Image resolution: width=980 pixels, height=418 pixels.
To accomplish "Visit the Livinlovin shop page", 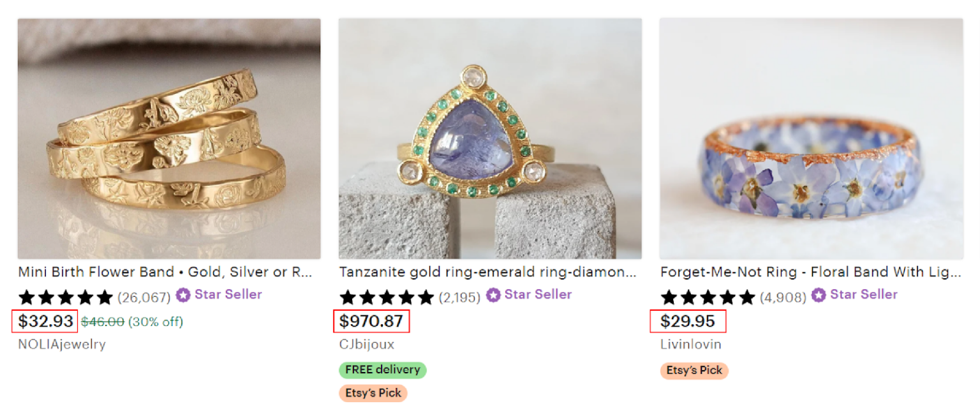I will 690,344.
